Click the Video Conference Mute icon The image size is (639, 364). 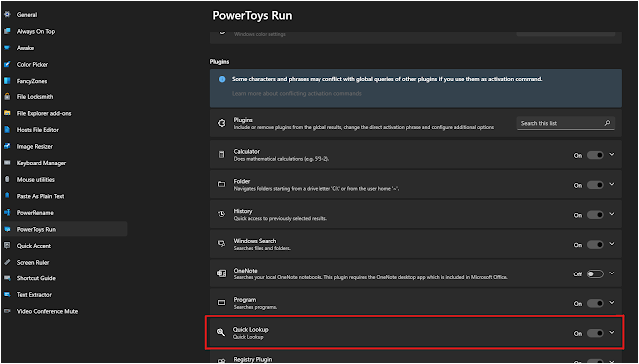click(x=7, y=311)
